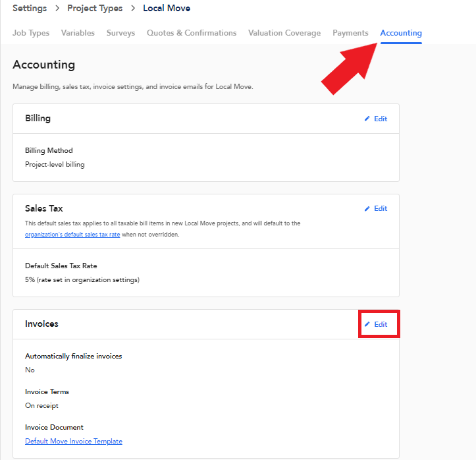Click the Accounting page heading
This screenshot has height=460, width=476.
(43, 65)
